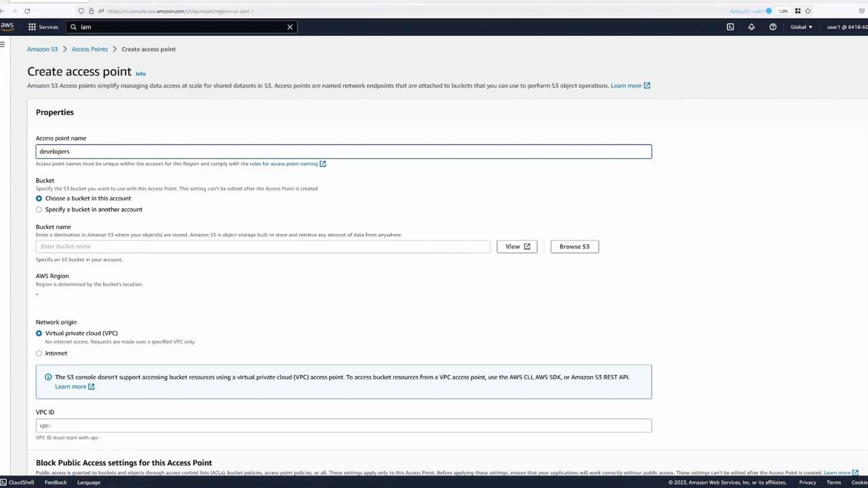Click the browser reload icon
The image size is (868, 488).
[x=27, y=11]
